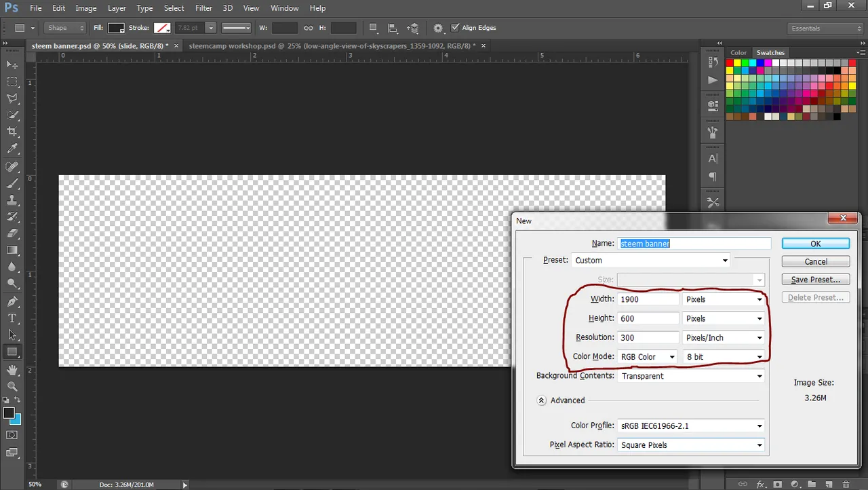The image size is (868, 490).
Task: Select the Zoom tool
Action: click(12, 387)
